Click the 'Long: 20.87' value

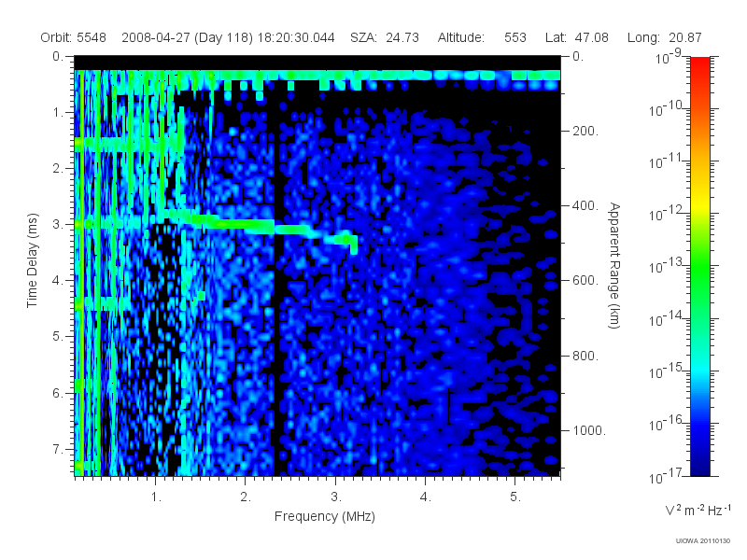tap(665, 37)
